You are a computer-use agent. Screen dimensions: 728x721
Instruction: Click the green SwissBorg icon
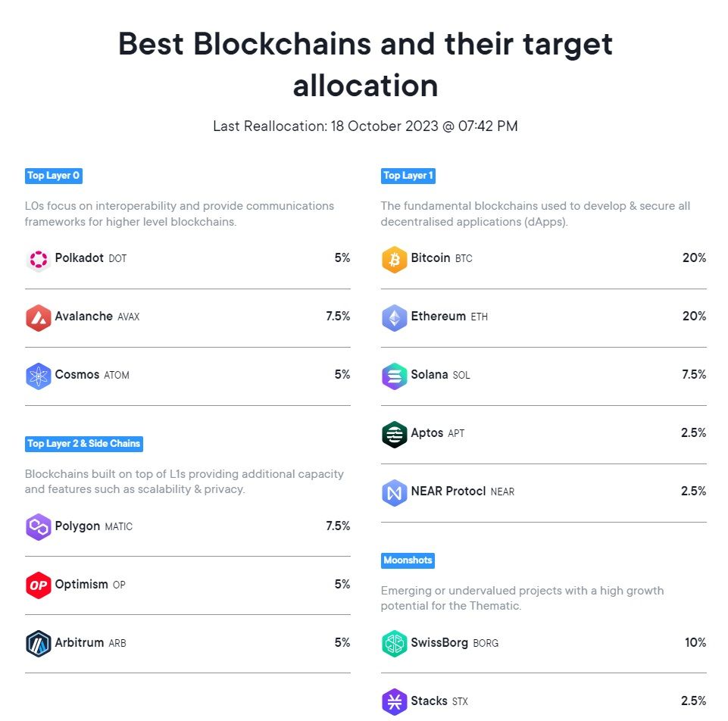pos(394,644)
